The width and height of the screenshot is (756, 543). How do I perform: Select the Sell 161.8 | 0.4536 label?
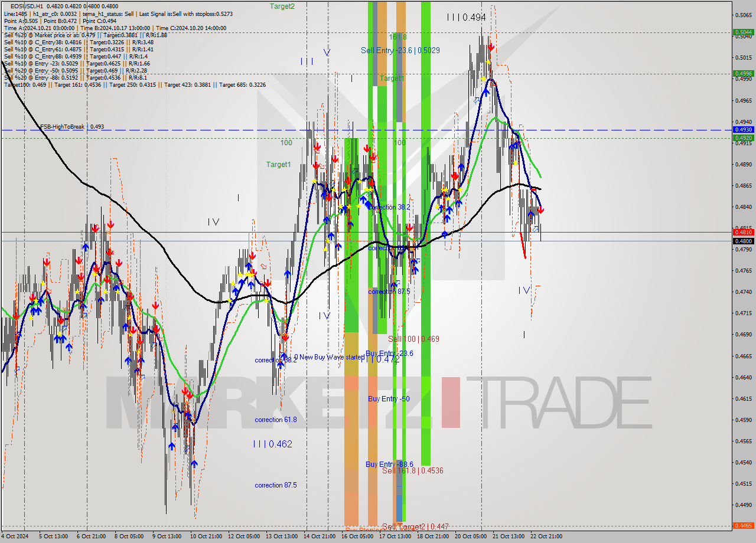click(412, 471)
